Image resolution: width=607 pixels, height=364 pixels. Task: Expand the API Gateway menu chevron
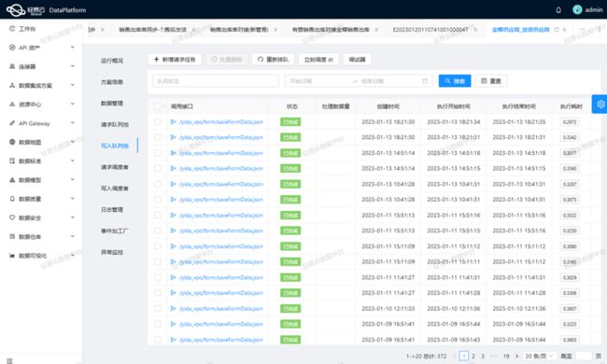(x=73, y=123)
